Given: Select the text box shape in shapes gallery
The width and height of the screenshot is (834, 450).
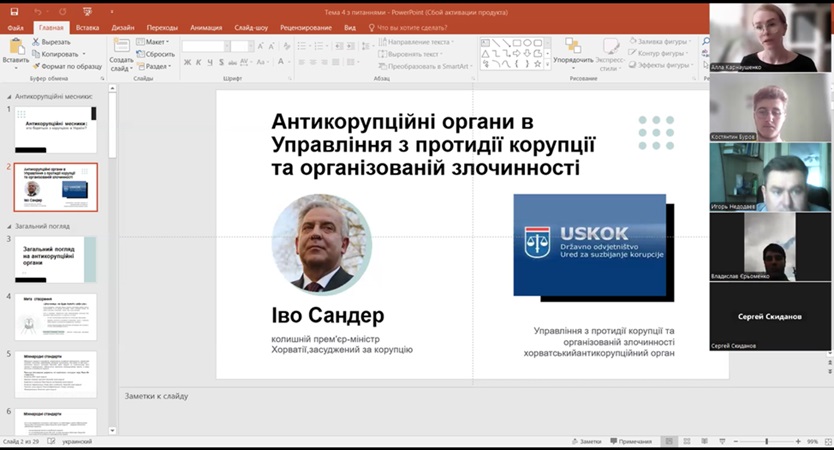Looking at the screenshot, I should pos(485,43).
